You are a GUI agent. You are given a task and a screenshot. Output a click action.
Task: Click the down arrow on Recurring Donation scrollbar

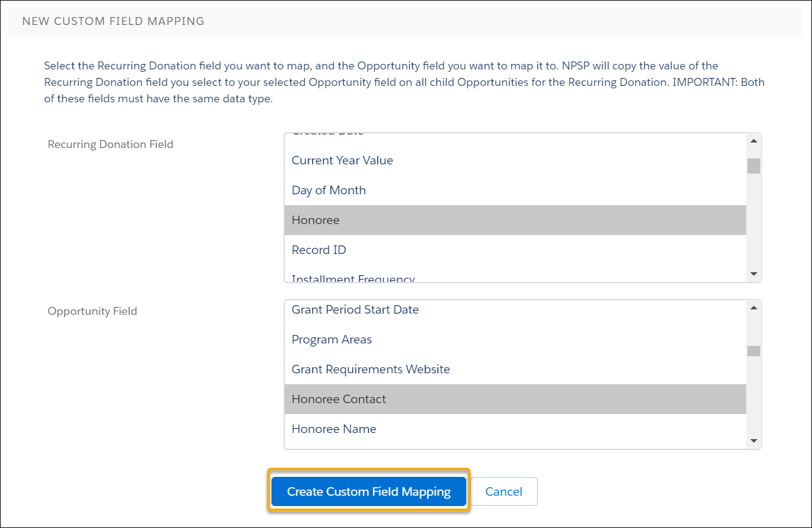click(754, 274)
